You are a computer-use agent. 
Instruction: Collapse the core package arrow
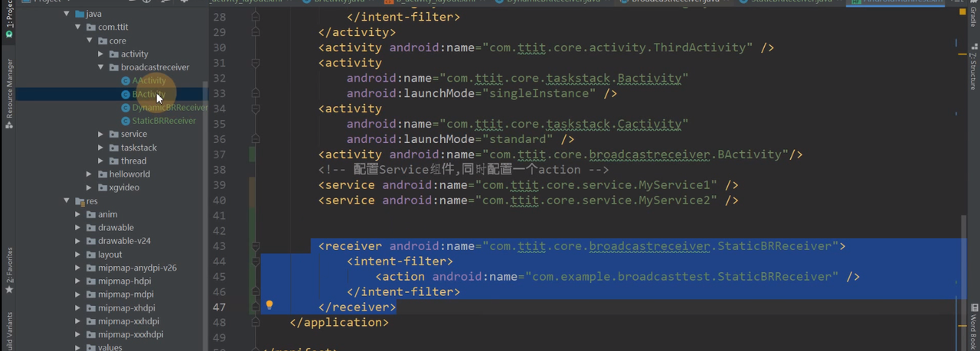[x=90, y=41]
